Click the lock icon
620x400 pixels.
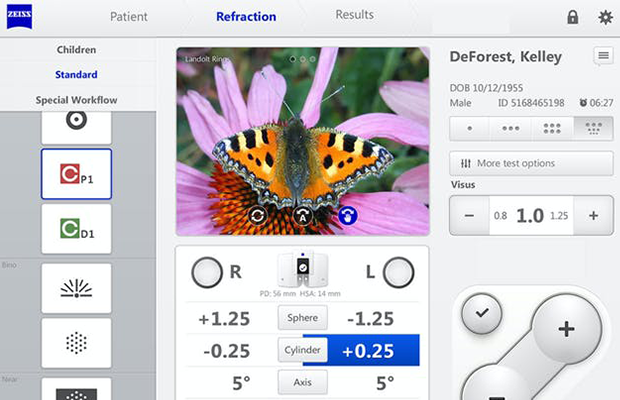tap(573, 17)
